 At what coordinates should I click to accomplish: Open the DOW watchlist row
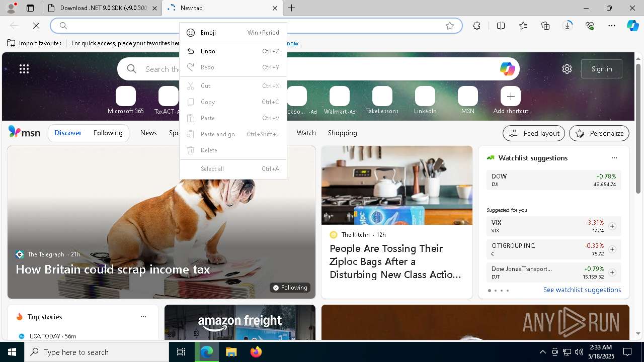553,180
